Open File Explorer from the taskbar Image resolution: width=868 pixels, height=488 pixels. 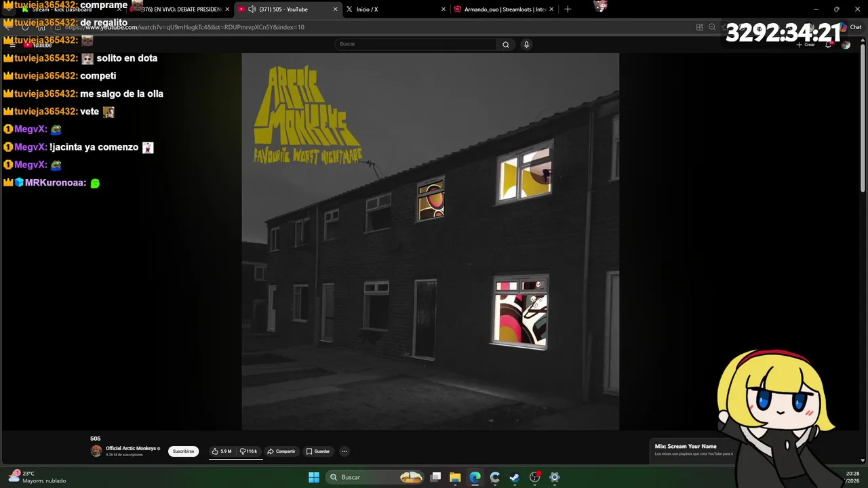[x=455, y=477]
